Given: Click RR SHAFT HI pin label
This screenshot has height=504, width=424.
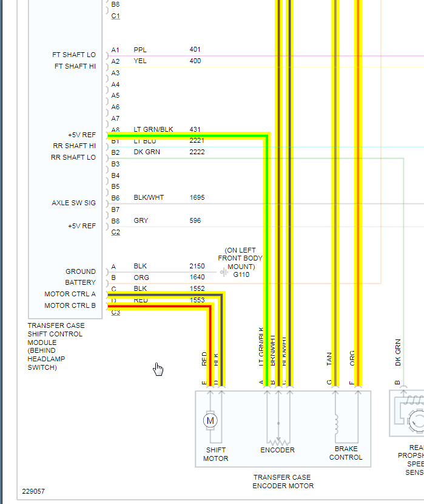Looking at the screenshot, I should click(75, 146).
